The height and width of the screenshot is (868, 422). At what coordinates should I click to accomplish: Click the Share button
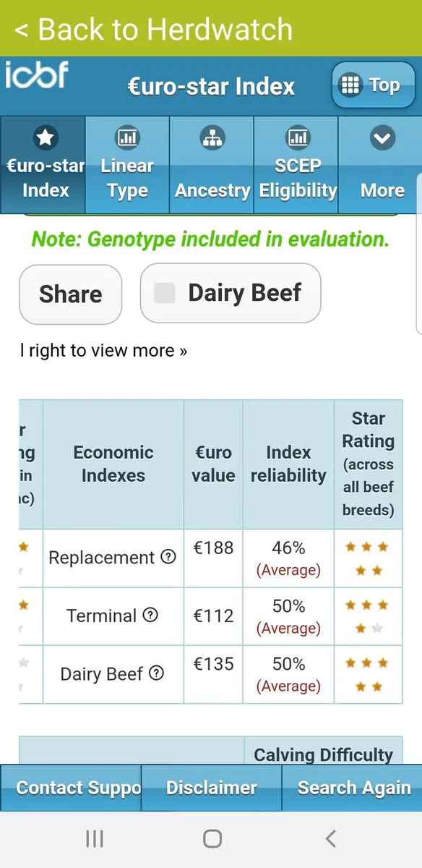pyautogui.click(x=71, y=294)
